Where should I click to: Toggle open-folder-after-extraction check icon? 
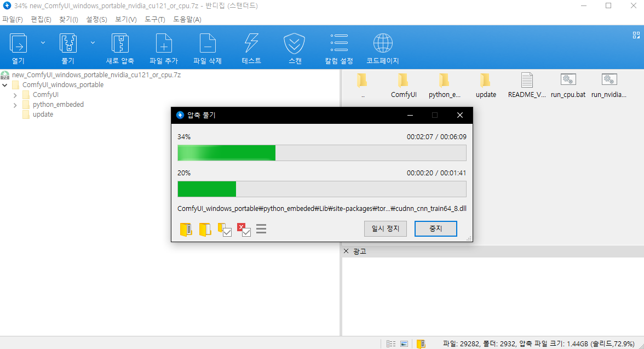pos(225,230)
